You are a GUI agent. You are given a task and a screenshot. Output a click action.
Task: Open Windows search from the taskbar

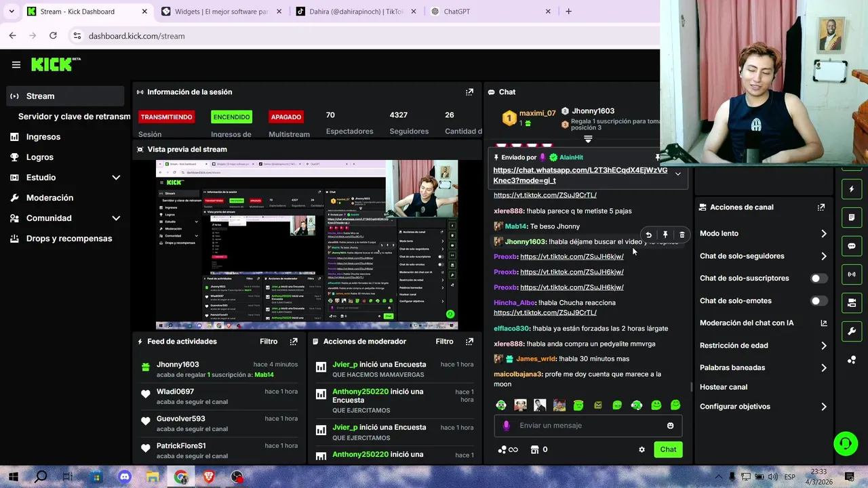click(x=41, y=477)
